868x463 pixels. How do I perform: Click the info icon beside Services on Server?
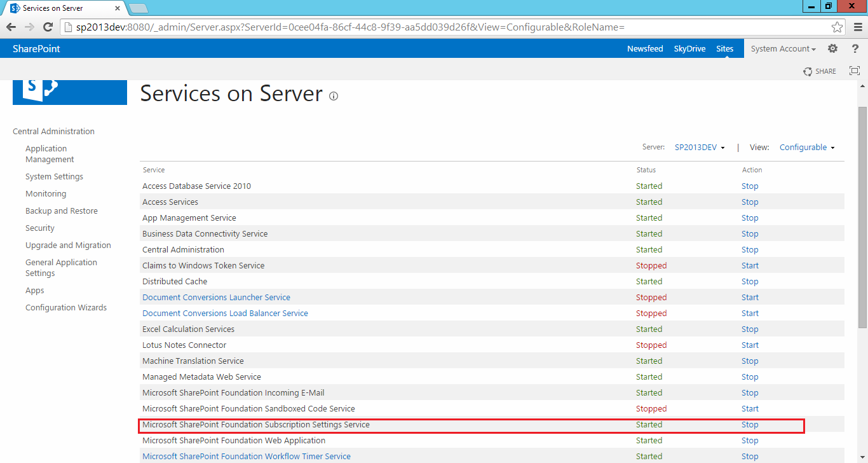tap(334, 96)
